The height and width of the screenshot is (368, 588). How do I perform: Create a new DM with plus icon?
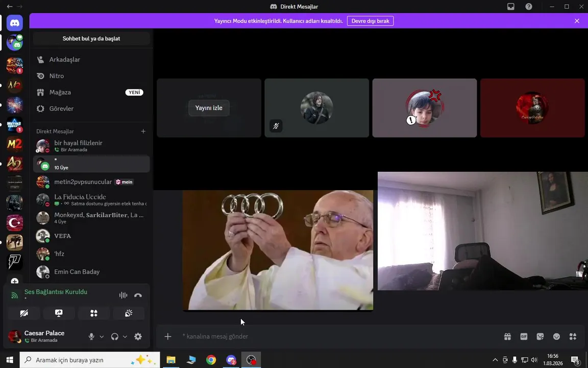tap(143, 131)
